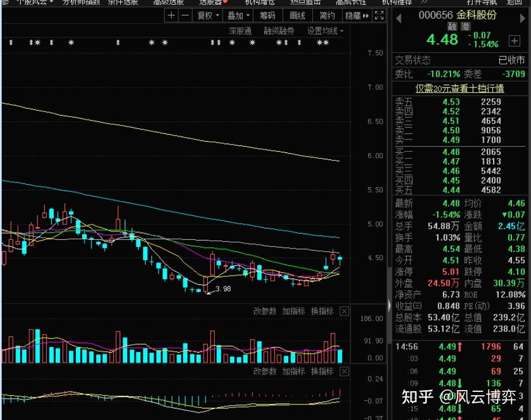This screenshot has height=420, width=531.
Task: Go to previous stock with left arrow
Action: (398, 16)
